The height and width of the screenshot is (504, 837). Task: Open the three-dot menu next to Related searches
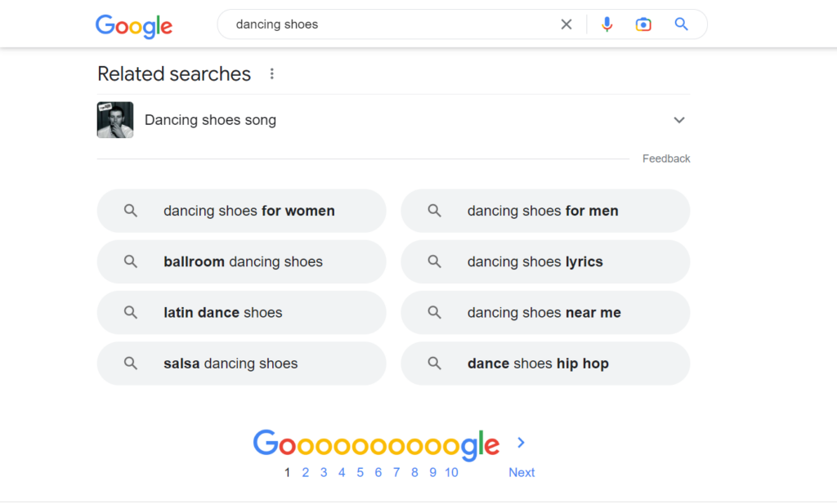(271, 73)
